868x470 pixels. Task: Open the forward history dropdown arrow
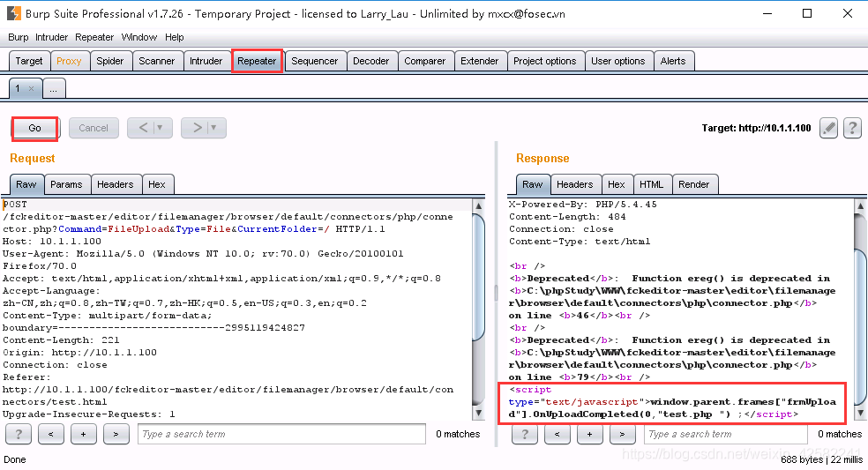(214, 128)
